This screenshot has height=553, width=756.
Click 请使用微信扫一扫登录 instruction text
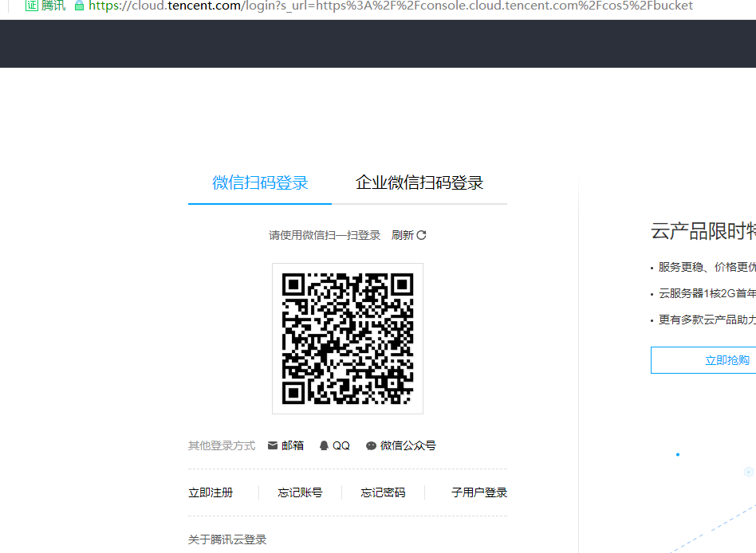[x=325, y=235]
